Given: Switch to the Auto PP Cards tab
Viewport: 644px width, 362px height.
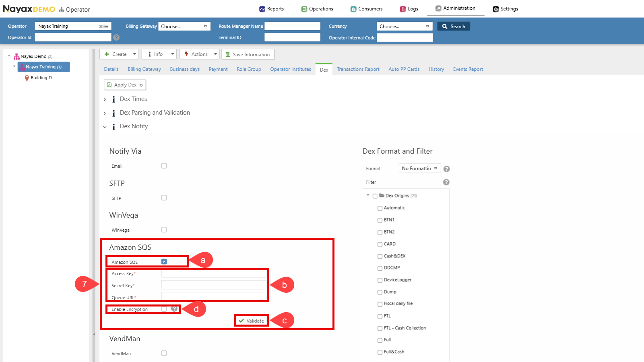Looking at the screenshot, I should pos(404,69).
